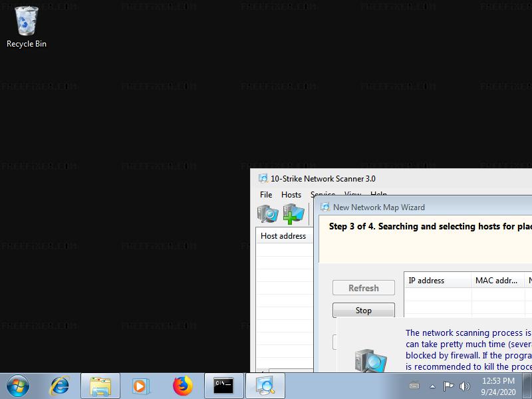Open Windows Explorer from the taskbar
532x399 pixels.
(100, 386)
